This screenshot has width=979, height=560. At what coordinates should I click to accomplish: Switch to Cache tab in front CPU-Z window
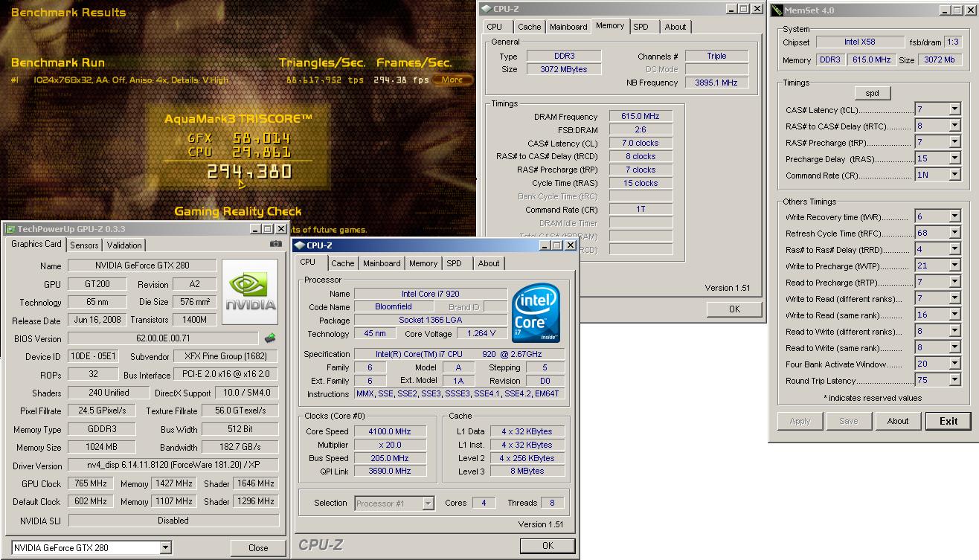point(343,263)
